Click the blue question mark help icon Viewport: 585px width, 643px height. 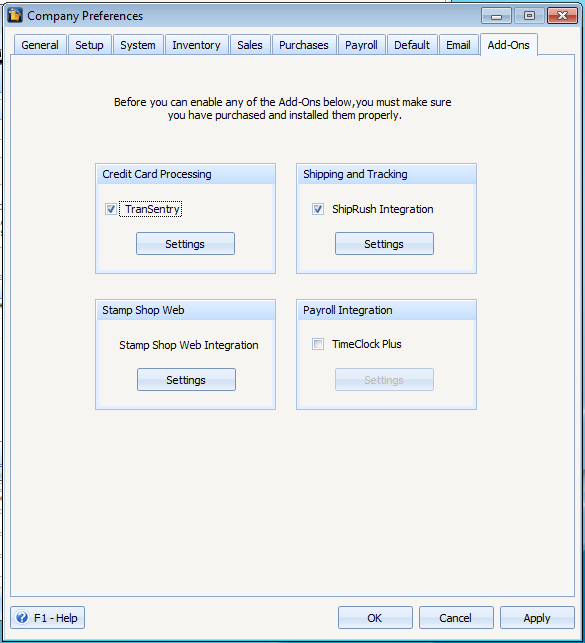pyautogui.click(x=22, y=617)
